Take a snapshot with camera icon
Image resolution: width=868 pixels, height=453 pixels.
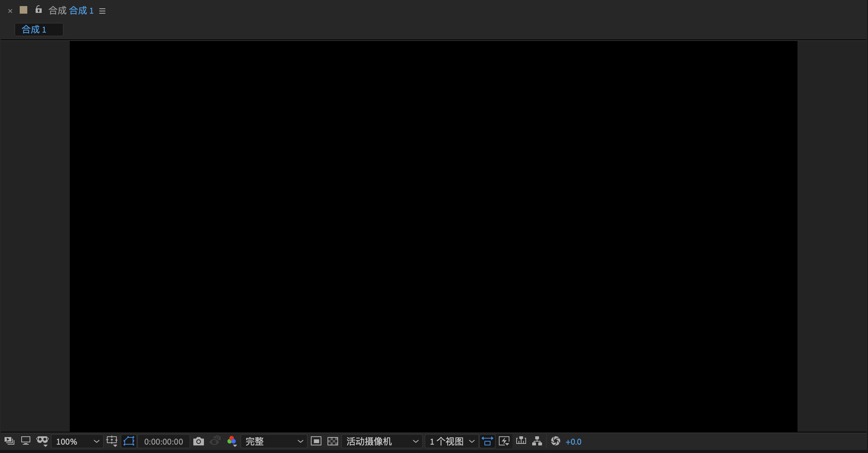[x=198, y=441]
